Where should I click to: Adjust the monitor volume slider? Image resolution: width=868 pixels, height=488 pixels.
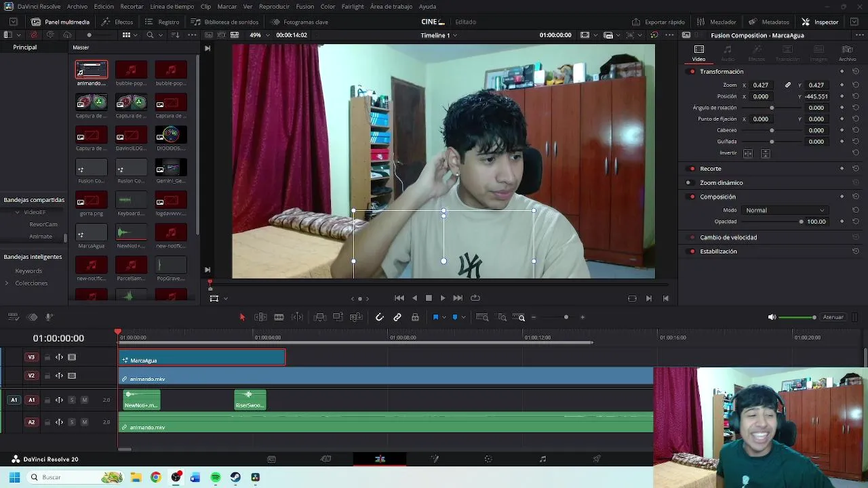pyautogui.click(x=798, y=317)
